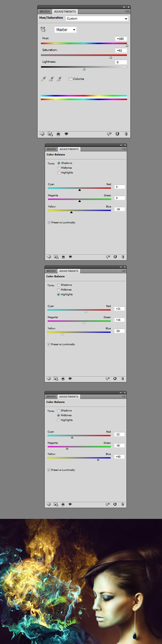
Task: Click the Saturation slider handle at +62
Action: (111, 57)
